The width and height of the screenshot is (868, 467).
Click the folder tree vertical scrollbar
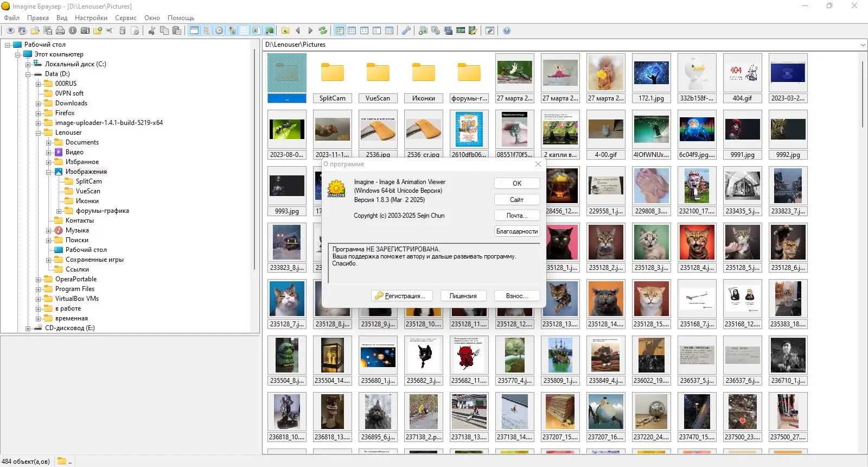[255, 159]
